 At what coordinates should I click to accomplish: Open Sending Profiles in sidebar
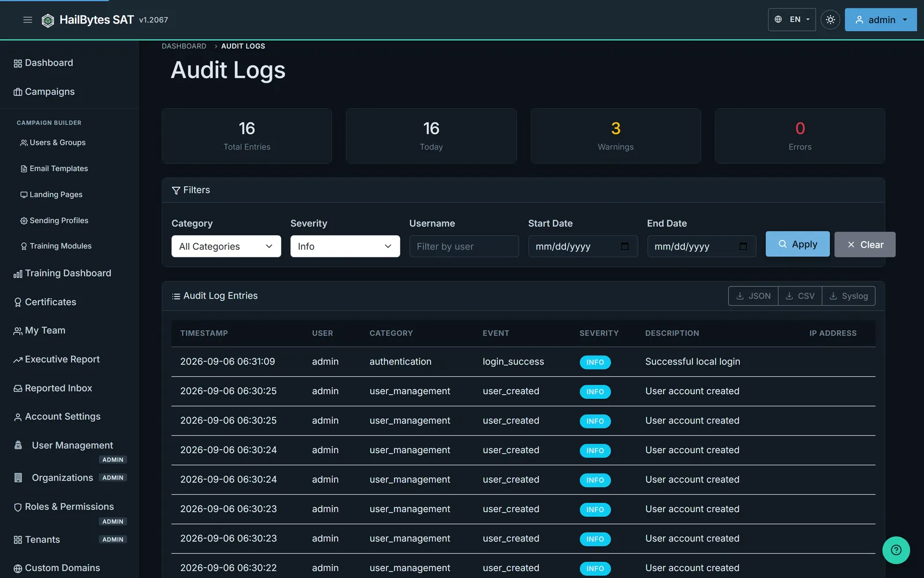tap(54, 221)
